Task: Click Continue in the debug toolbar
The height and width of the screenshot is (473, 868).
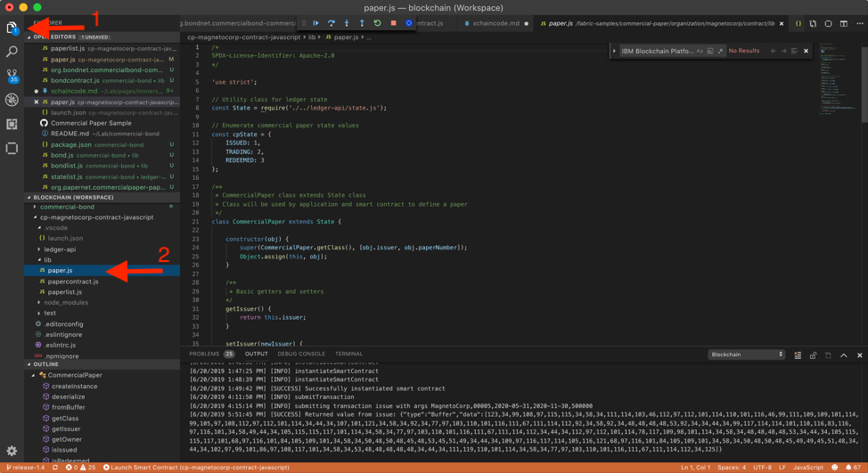Action: click(316, 23)
